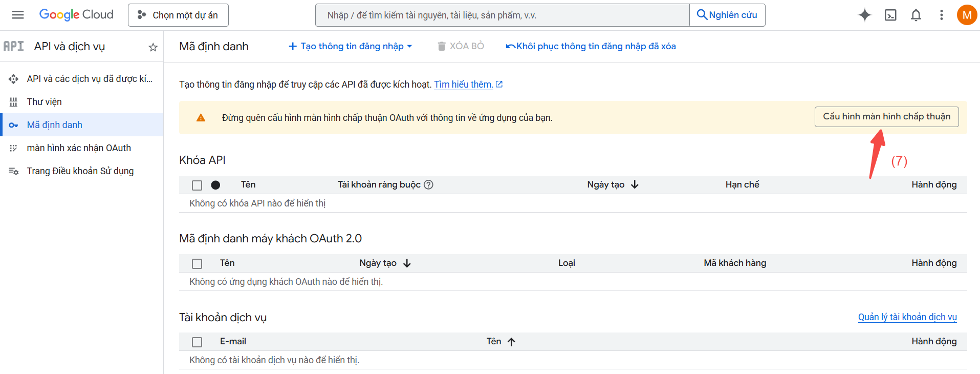This screenshot has height=374, width=980.
Task: Open 'Quản lý tài khoản dịch vụ' link
Action: click(x=907, y=317)
